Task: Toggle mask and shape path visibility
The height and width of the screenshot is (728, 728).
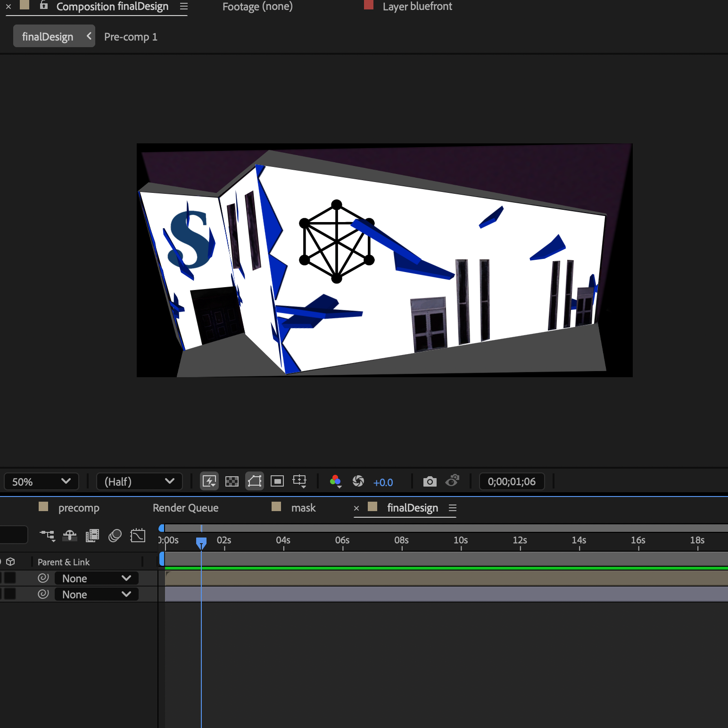Action: click(x=255, y=481)
